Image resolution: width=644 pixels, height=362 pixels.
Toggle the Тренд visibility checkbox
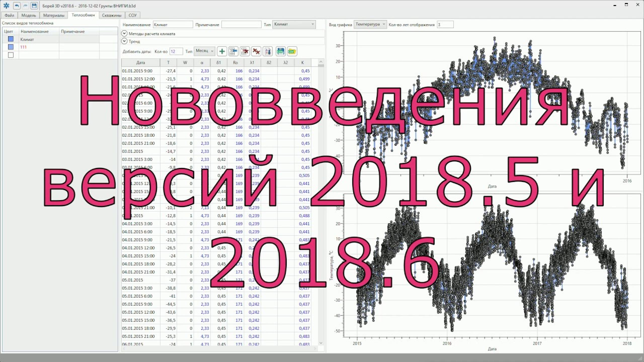pyautogui.click(x=124, y=41)
